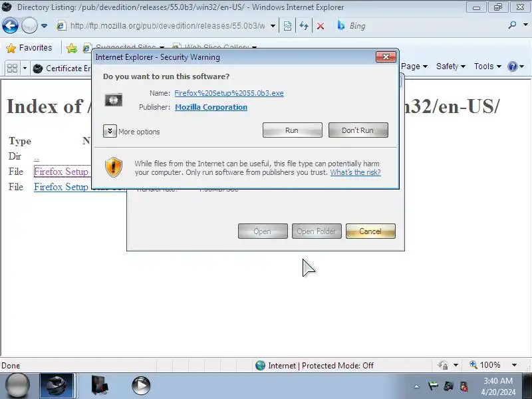The image size is (532, 399).
Task: Click the Forward navigation button
Action: tap(29, 25)
